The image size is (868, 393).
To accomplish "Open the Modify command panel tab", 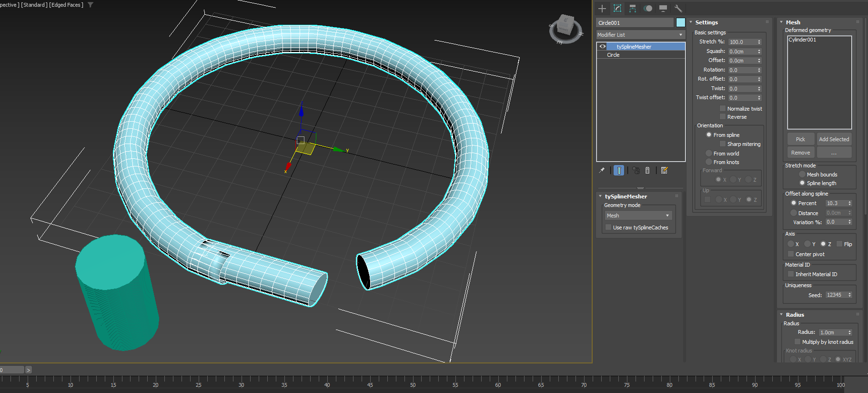I will tap(617, 9).
